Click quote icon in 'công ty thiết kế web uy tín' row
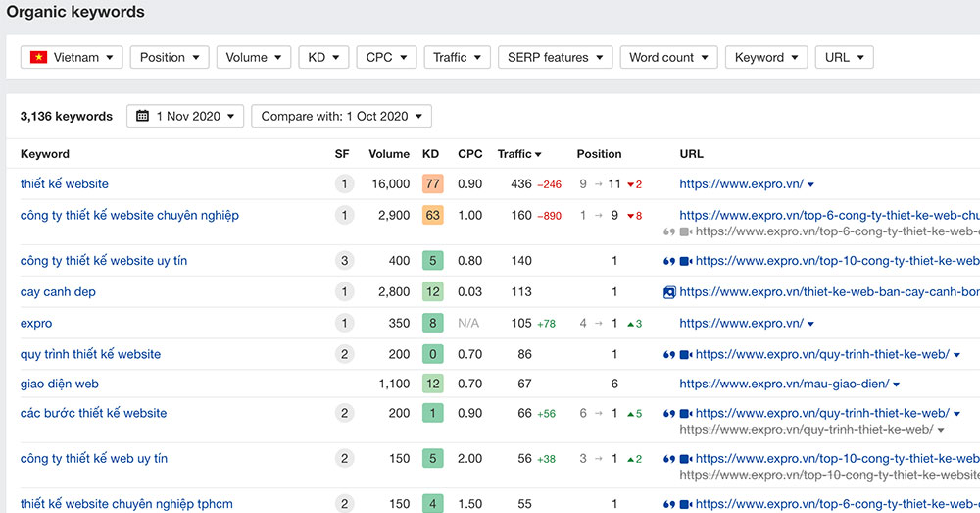 (x=668, y=459)
